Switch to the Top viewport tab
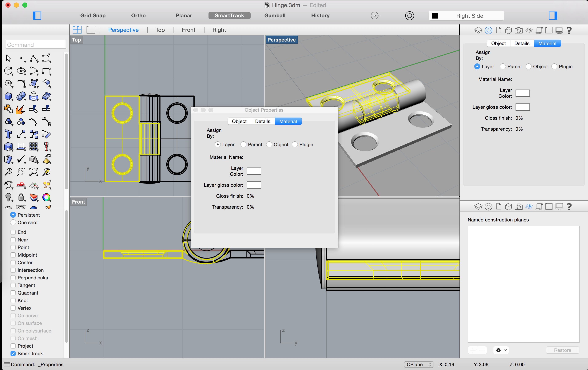588x370 pixels. coord(160,30)
